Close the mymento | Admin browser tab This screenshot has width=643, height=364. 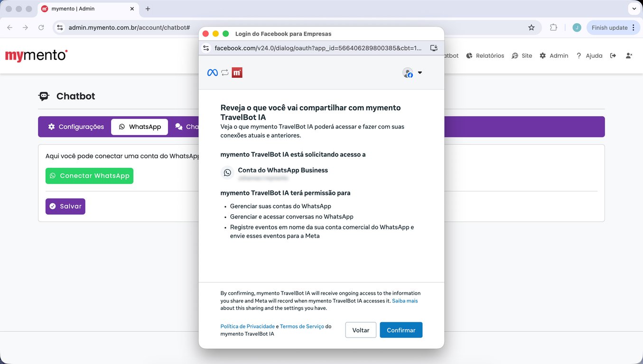coord(132,9)
